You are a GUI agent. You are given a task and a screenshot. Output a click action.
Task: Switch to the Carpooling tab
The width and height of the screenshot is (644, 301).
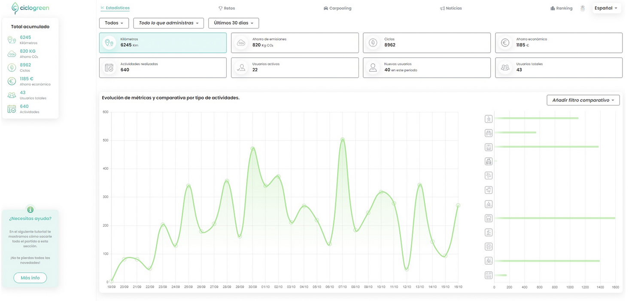coord(337,8)
